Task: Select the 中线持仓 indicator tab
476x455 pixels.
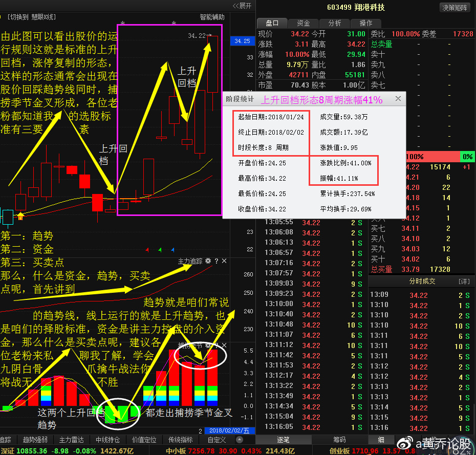Action: pyautogui.click(x=108, y=440)
